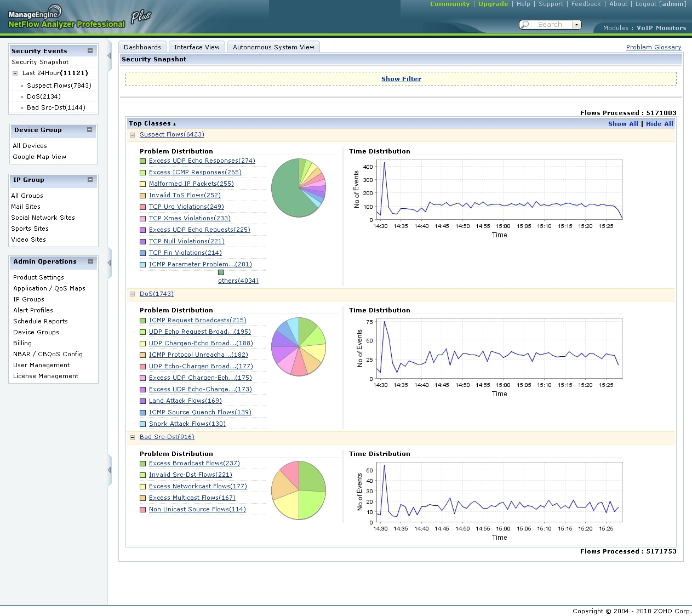Image resolution: width=692 pixels, height=616 pixels.
Task: Click the others(4034) green swatch
Action: (x=221, y=272)
